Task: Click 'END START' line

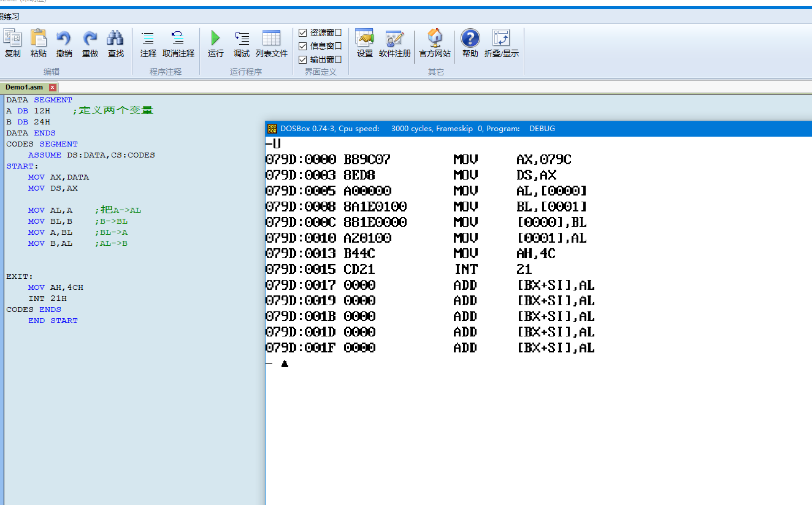Action: click(53, 321)
